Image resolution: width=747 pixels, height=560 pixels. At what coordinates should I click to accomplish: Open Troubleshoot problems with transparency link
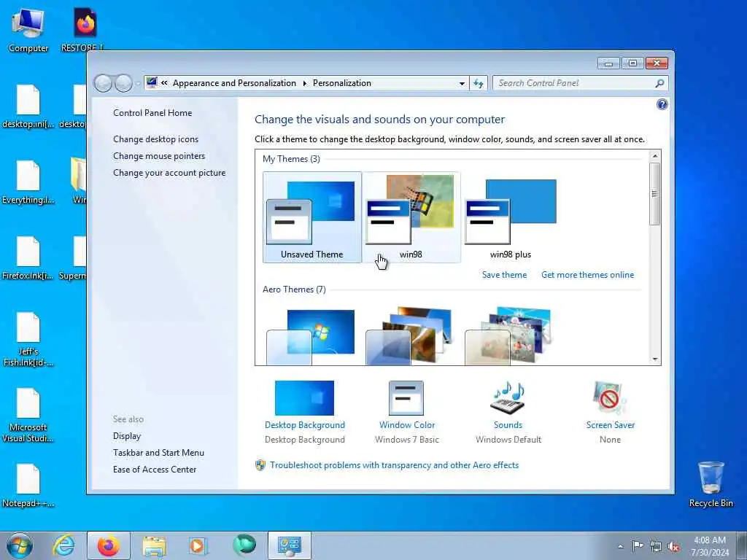coord(394,465)
